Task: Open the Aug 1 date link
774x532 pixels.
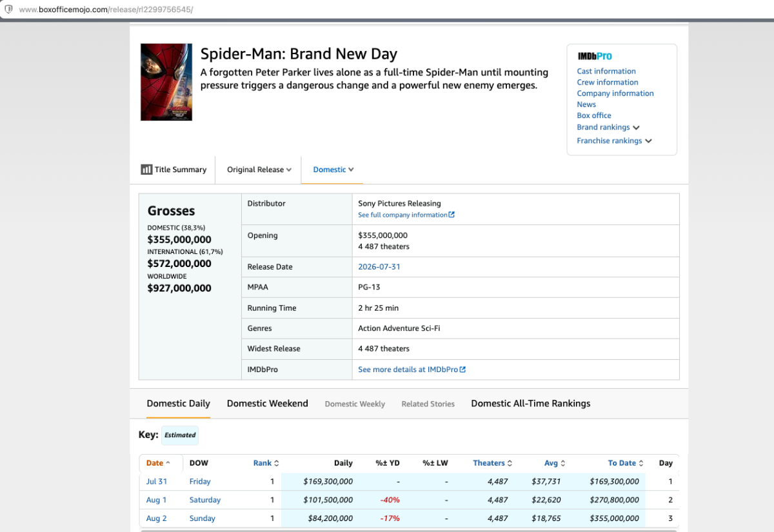Action: 157,500
